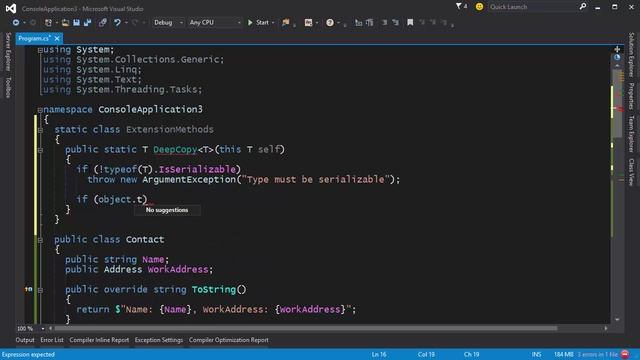Click the IsSerializable property in code

point(197,169)
